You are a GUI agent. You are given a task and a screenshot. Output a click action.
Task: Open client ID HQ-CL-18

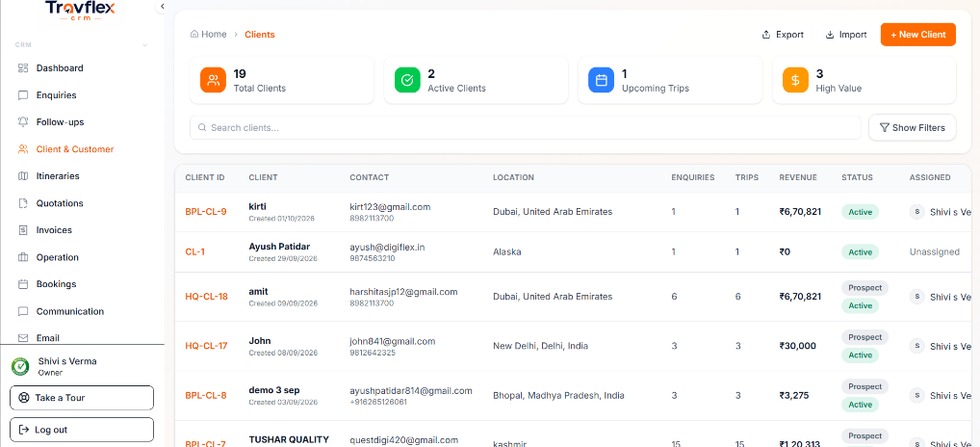click(206, 297)
